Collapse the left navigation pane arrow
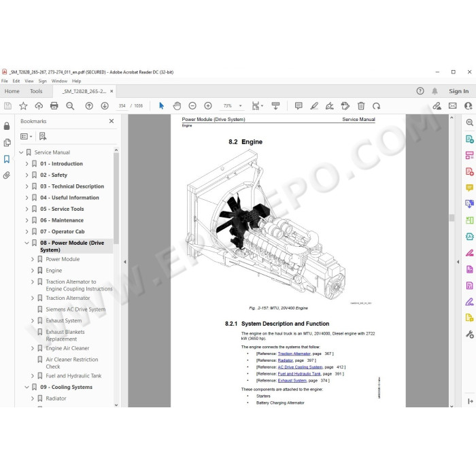The image size is (476, 476). (x=124, y=262)
